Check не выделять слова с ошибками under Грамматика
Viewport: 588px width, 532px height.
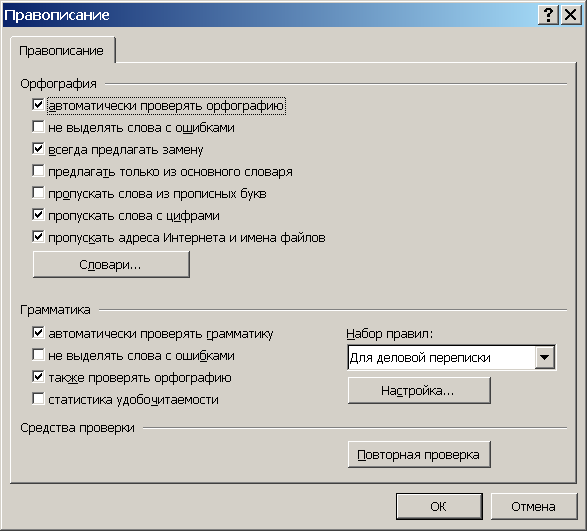(x=38, y=355)
